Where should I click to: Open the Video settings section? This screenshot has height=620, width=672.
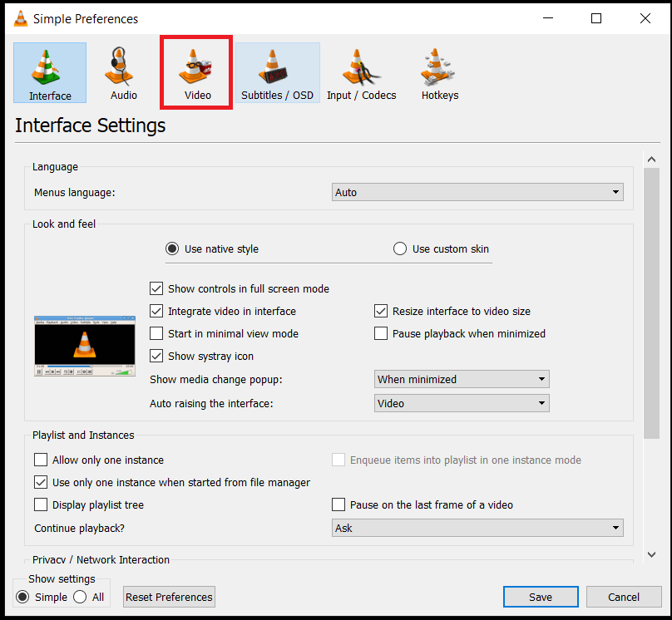coord(196,72)
